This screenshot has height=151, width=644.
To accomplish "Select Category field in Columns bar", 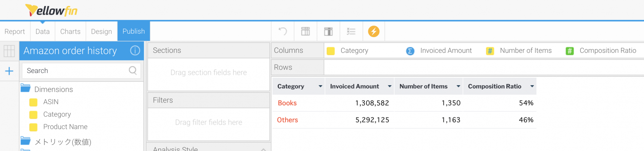I will coord(354,51).
